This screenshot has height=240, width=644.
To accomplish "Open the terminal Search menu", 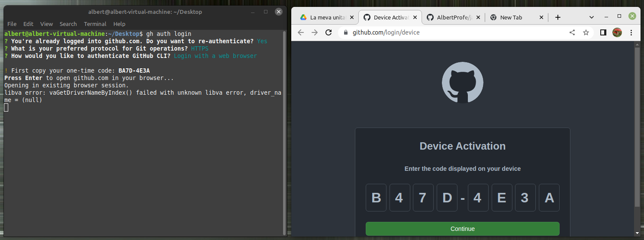I will pos(68,24).
